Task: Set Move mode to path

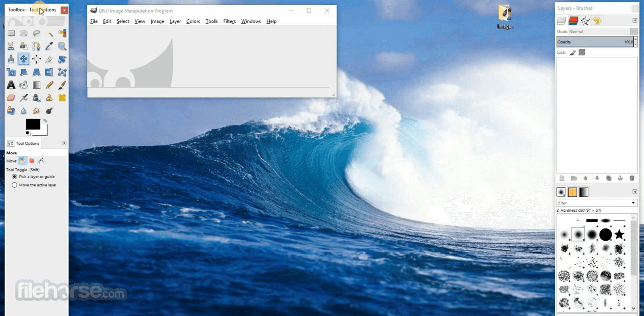Action: 41,161
